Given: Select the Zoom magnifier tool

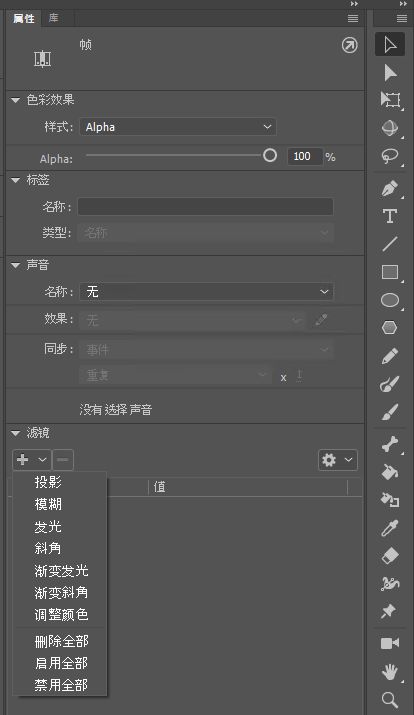Looking at the screenshot, I should (390, 699).
